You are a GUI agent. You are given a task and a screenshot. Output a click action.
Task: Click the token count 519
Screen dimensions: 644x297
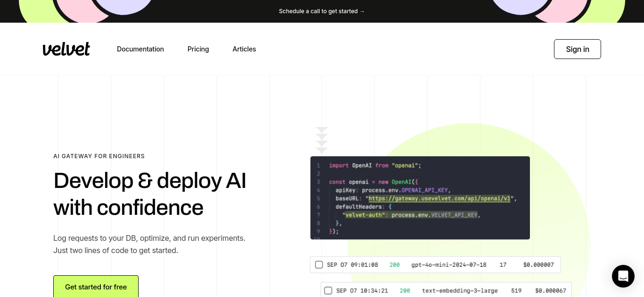point(516,290)
